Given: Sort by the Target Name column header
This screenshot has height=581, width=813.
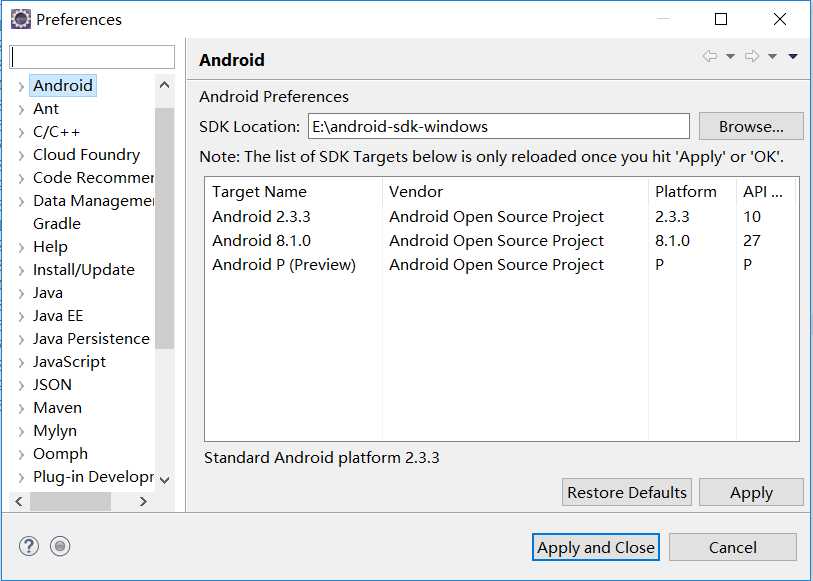Looking at the screenshot, I should pos(293,192).
